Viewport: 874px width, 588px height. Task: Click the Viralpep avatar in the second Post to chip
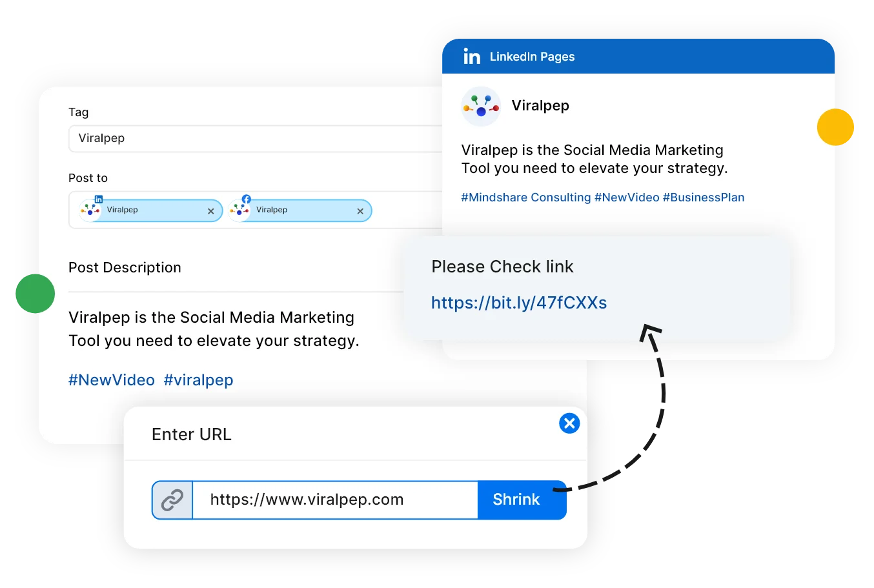(x=239, y=210)
